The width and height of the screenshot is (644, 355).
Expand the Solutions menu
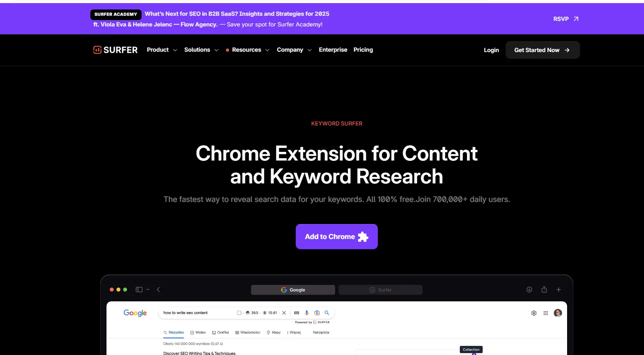point(201,50)
